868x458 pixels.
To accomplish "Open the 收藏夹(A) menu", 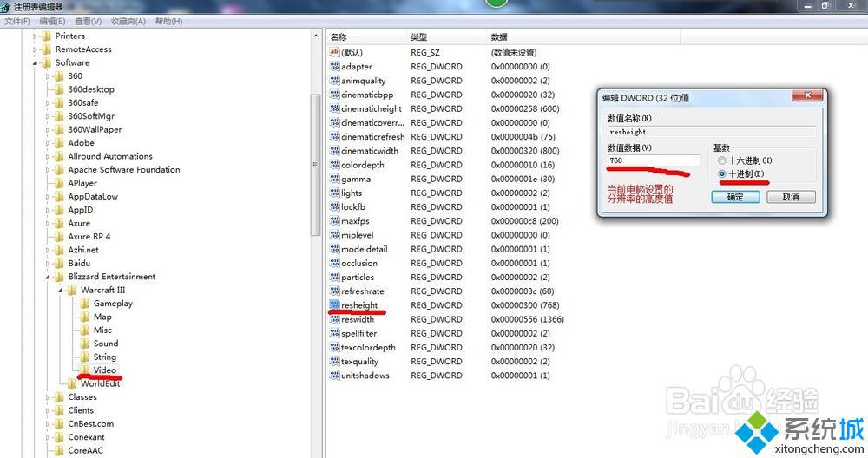I will point(128,21).
